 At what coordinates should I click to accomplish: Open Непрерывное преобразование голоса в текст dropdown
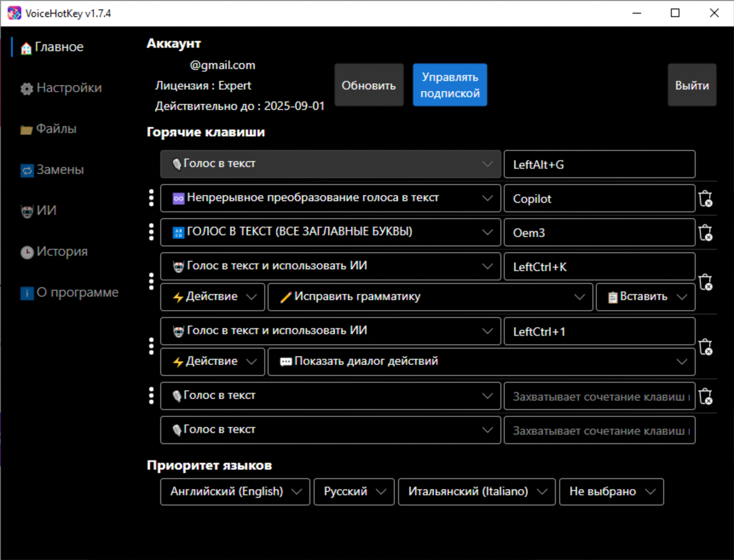pyautogui.click(x=330, y=198)
